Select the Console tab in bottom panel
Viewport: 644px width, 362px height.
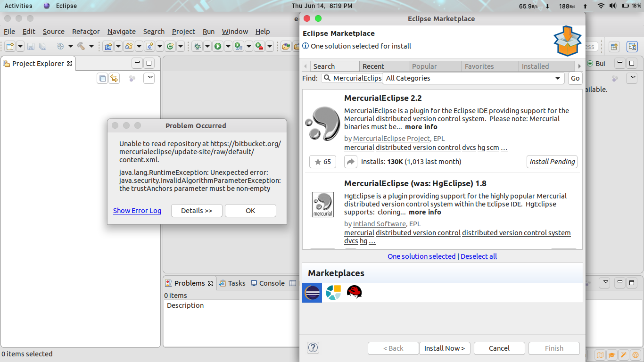(268, 283)
